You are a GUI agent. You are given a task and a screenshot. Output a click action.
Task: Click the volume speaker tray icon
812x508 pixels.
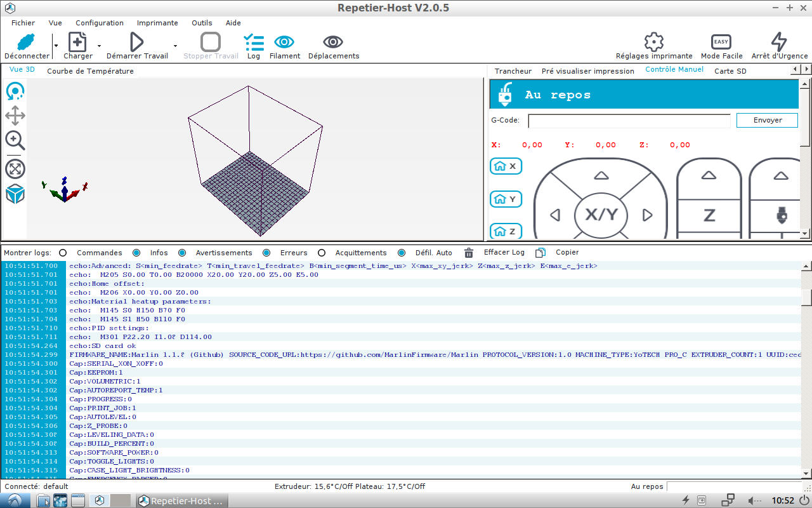(754, 500)
